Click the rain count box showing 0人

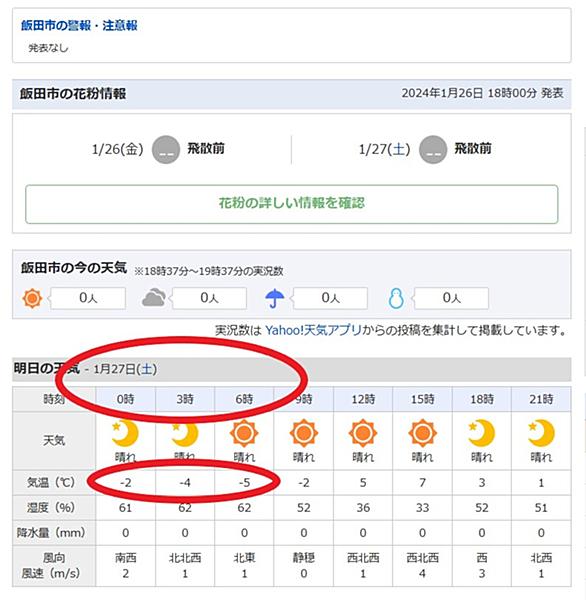(330, 298)
